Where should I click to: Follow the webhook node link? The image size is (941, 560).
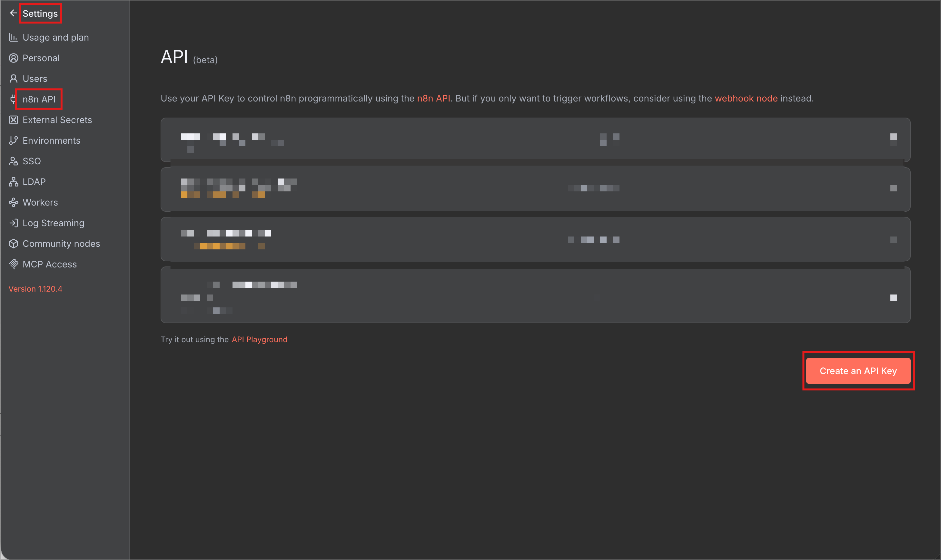tap(746, 99)
